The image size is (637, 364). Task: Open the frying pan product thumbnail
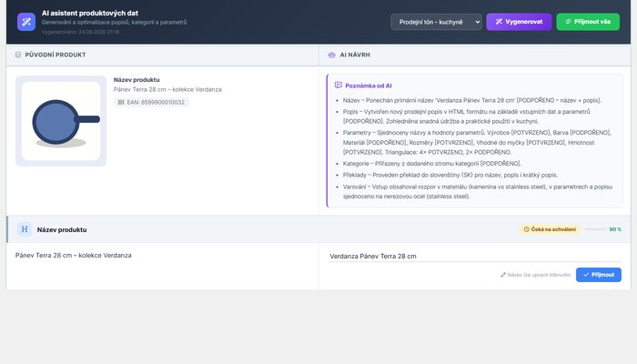coord(61,121)
